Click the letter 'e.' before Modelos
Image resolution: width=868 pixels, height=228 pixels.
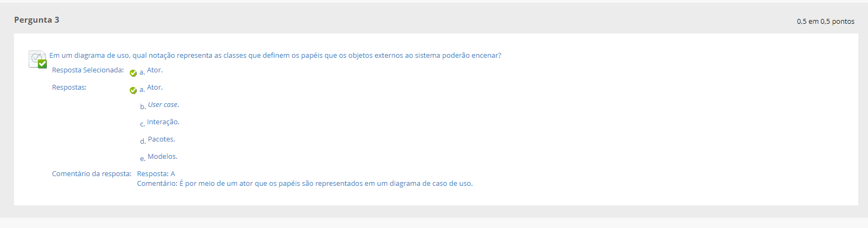point(143,158)
